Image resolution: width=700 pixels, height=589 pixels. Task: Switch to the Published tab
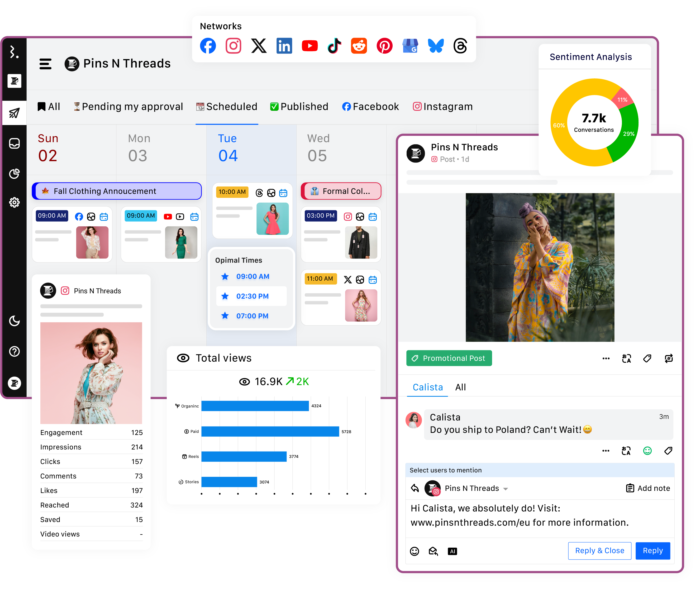click(299, 107)
